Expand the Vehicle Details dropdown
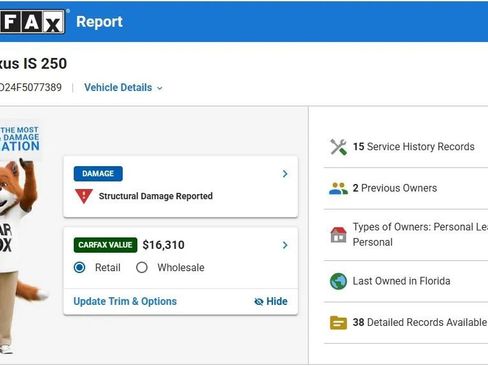Screen dimensions: 488x366 (x=123, y=88)
